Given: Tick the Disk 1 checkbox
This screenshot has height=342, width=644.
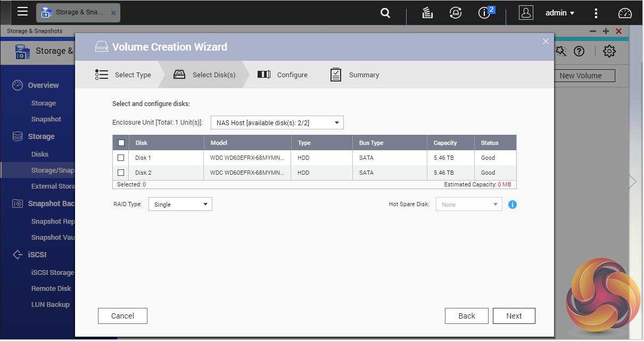Looking at the screenshot, I should (x=121, y=158).
